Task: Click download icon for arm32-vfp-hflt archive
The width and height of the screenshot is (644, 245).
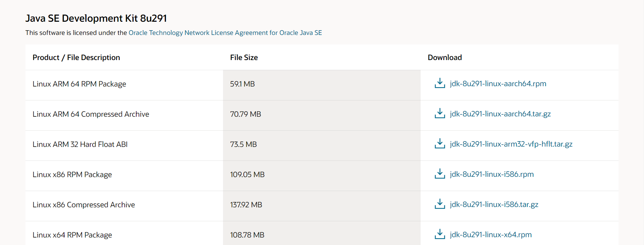Action: click(440, 144)
